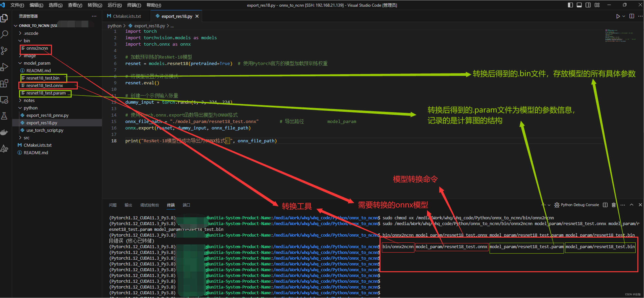The width and height of the screenshot is (644, 298).
Task: Switch to 输出 panel tab
Action: tap(128, 205)
